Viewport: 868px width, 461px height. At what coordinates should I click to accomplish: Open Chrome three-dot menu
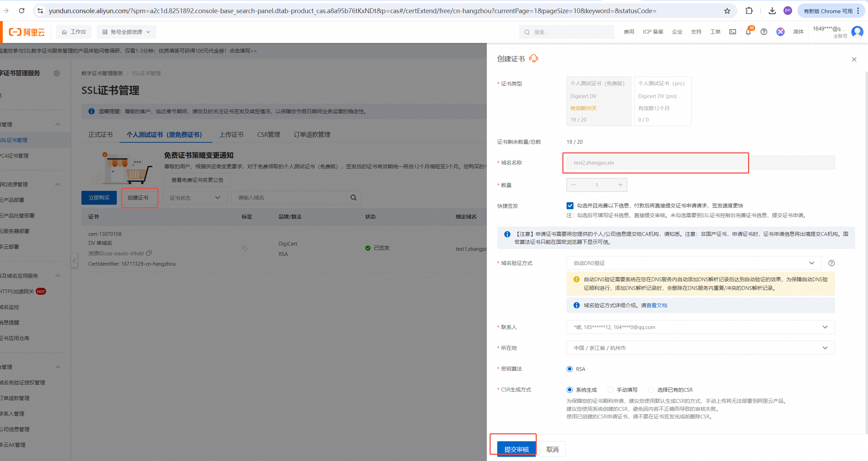[x=858, y=11]
